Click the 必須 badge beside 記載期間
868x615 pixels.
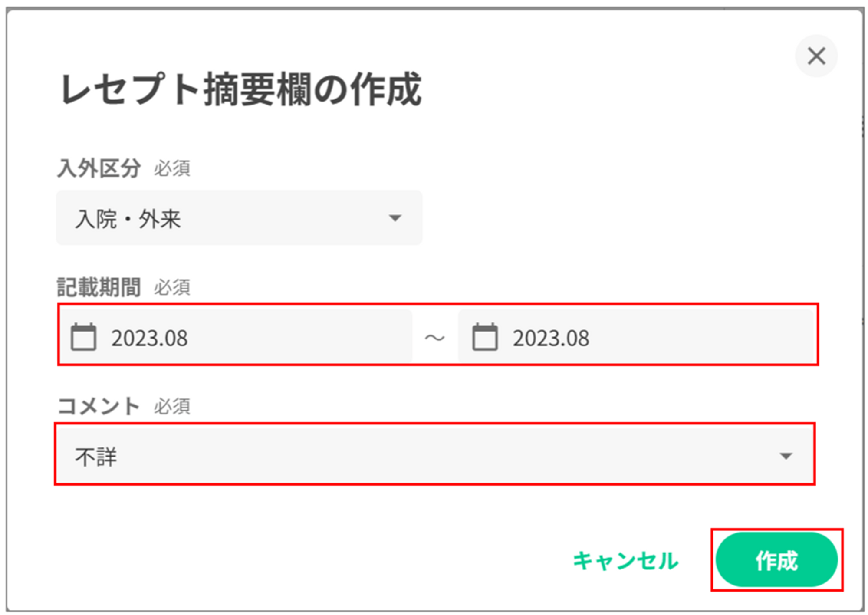[172, 287]
